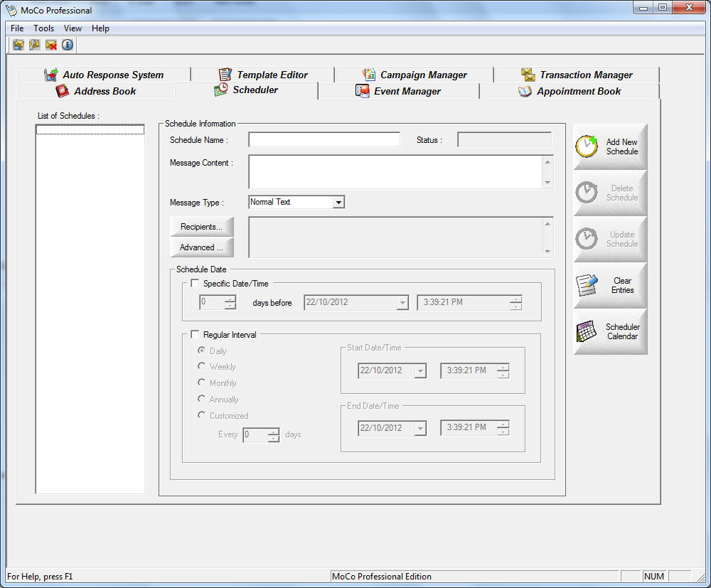Click the Template Editor tab icon
This screenshot has height=588, width=711.
coord(225,75)
